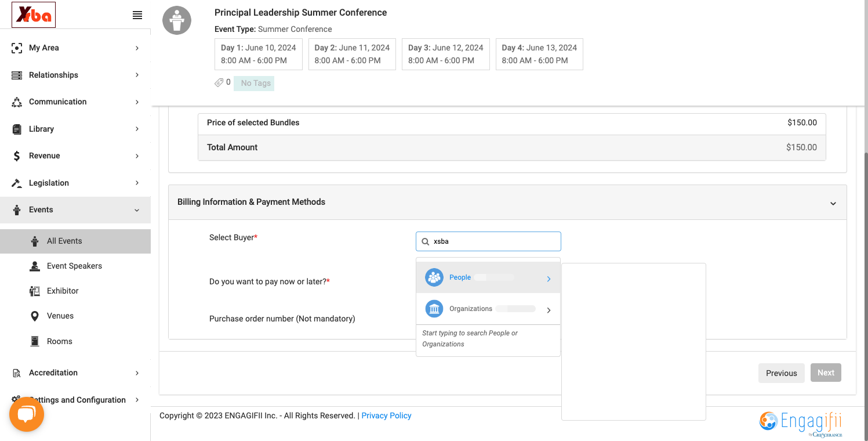
Task: Click the Day 4 June 13, 2024 box
Action: coord(539,55)
